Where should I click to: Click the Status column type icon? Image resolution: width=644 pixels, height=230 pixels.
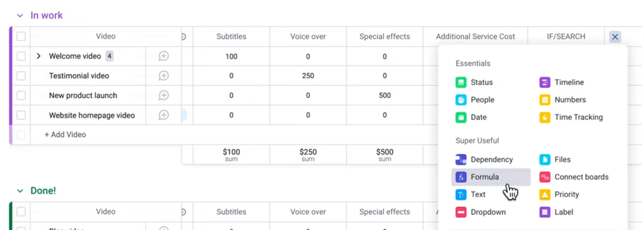[x=461, y=82]
